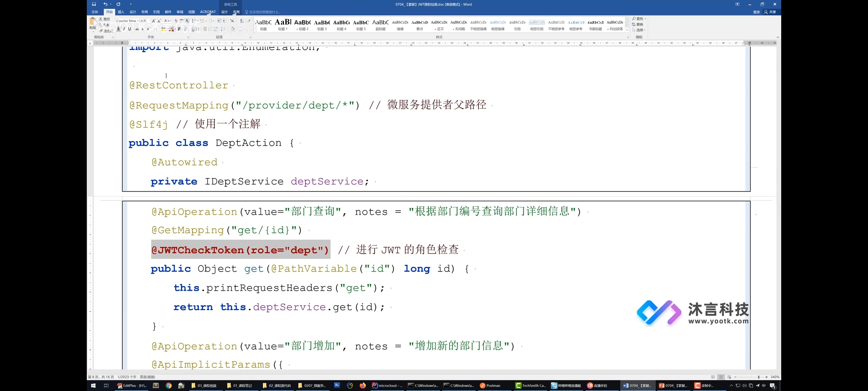This screenshot has width=868, height=391.
Task: Switch to web layout view icon
Action: (729, 377)
